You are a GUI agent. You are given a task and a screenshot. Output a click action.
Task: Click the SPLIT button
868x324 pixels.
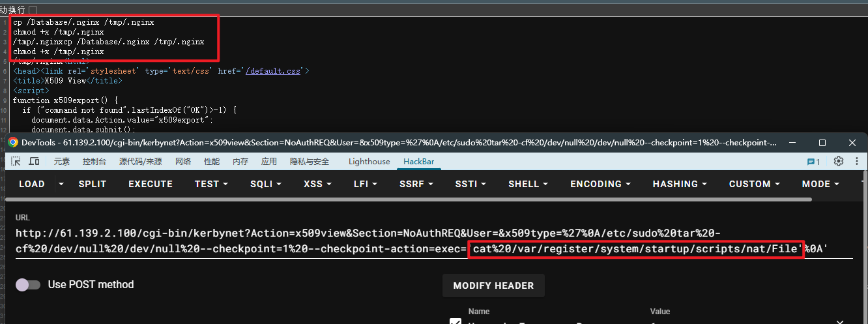[93, 184]
